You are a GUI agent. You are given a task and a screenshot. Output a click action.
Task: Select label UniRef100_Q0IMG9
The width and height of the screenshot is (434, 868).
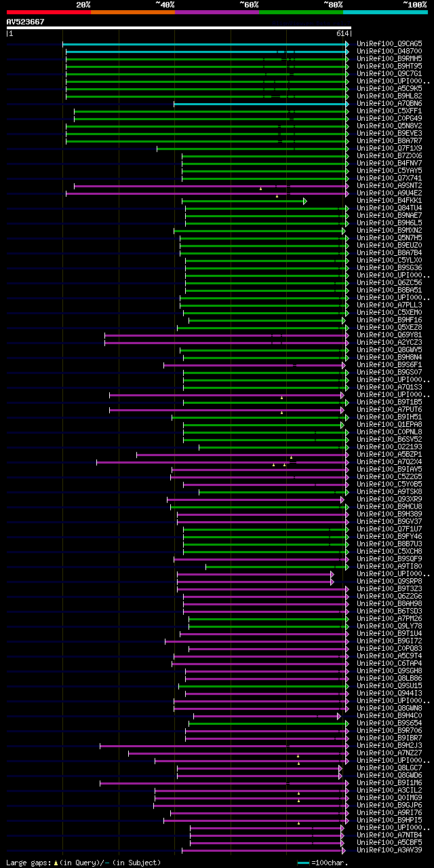(x=389, y=797)
